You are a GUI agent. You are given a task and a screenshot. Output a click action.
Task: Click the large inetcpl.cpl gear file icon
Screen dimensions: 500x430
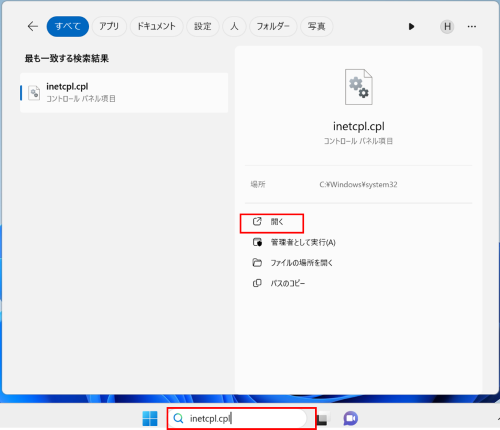(359, 87)
